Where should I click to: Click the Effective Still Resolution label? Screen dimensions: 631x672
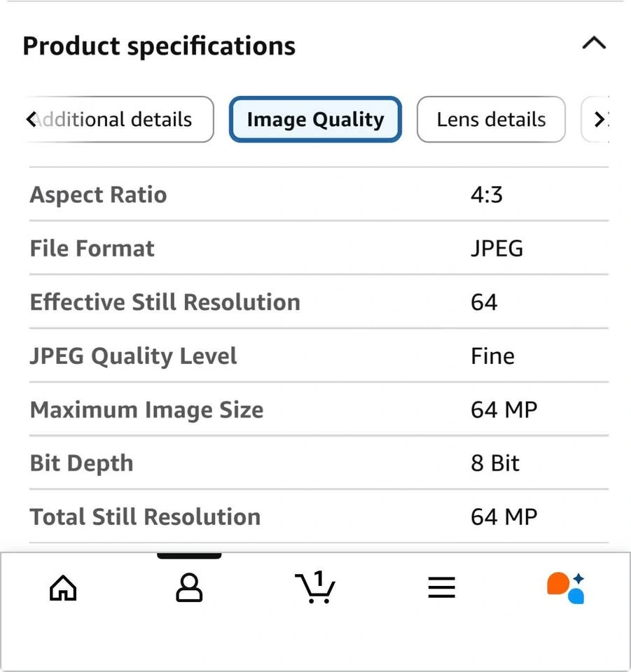[165, 302]
